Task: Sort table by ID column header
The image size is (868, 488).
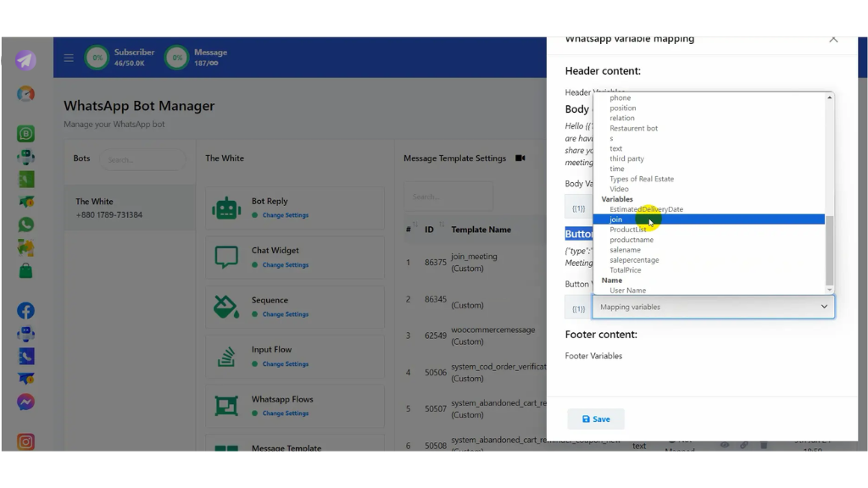Action: click(x=429, y=230)
